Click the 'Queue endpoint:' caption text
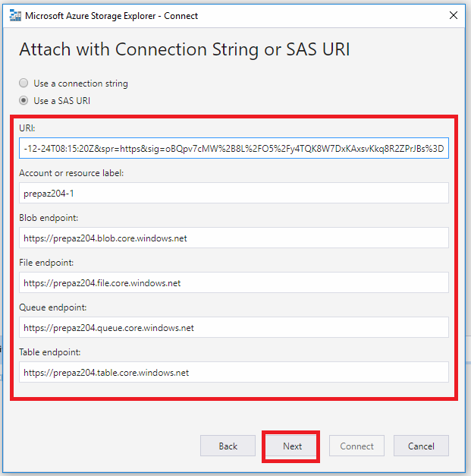 point(54,307)
